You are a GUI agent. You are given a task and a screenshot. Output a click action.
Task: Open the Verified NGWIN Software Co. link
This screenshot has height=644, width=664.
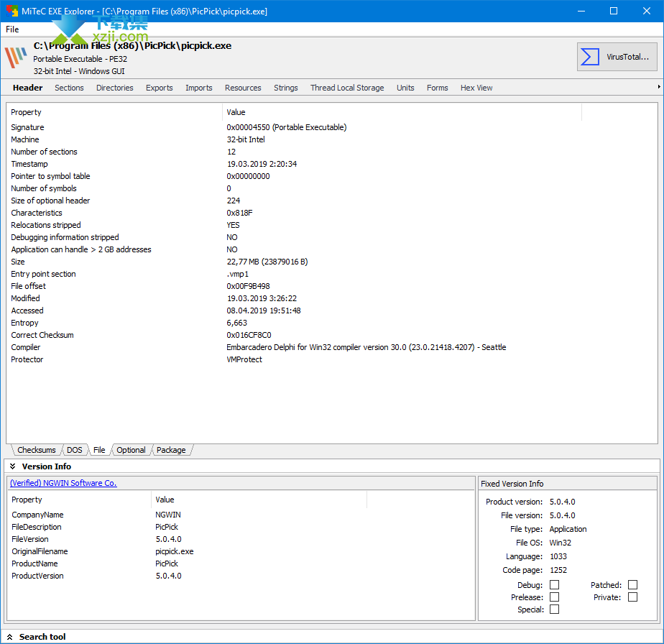pos(63,483)
